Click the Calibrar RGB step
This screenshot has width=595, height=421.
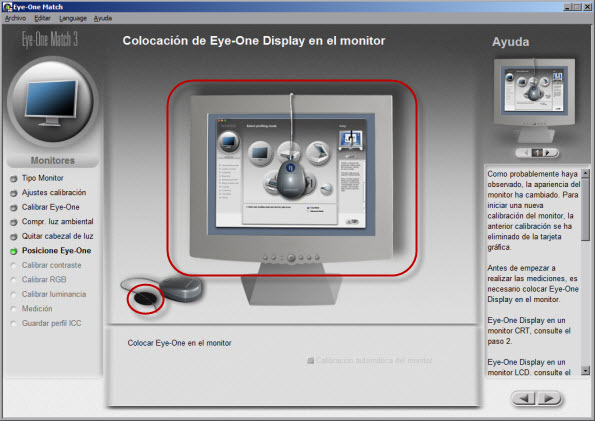44,279
